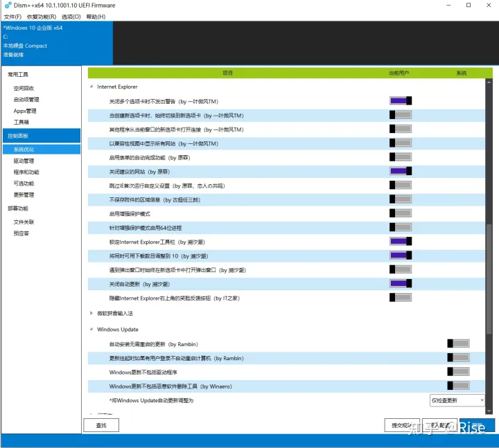Click the scrollbar down arrow
The image size is (499, 448).
(x=489, y=411)
